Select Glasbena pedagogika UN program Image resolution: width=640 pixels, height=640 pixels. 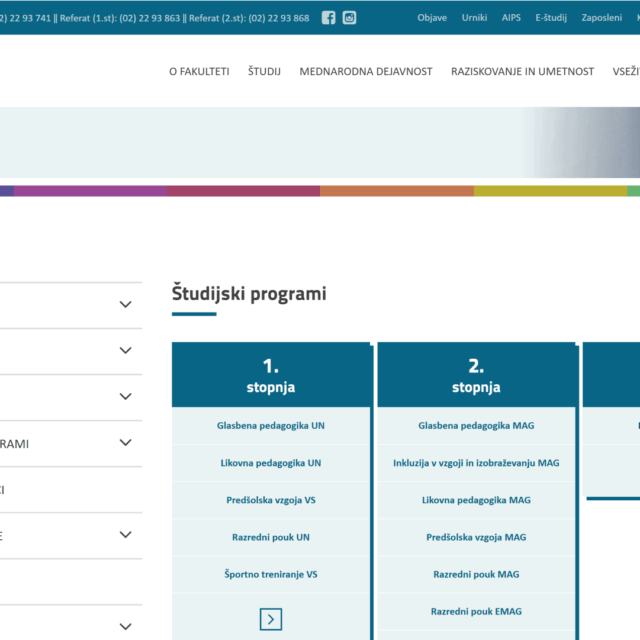(271, 426)
